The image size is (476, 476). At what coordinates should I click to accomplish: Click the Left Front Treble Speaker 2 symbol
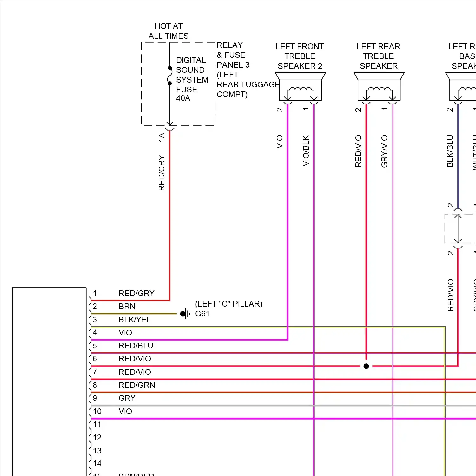pyautogui.click(x=300, y=87)
